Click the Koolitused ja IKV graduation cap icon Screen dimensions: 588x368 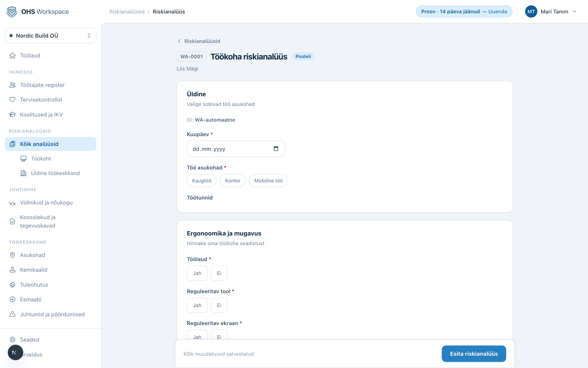[12, 115]
